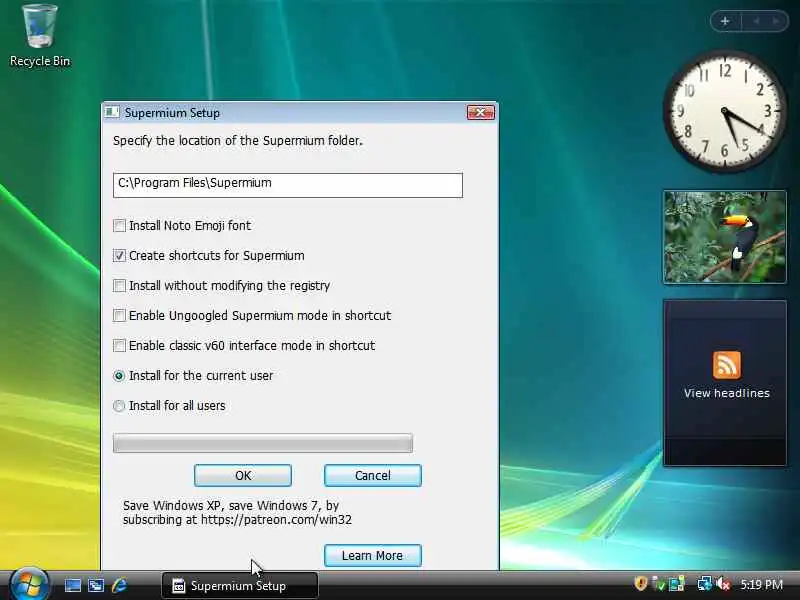Check Install without modifying the registry

119,286
